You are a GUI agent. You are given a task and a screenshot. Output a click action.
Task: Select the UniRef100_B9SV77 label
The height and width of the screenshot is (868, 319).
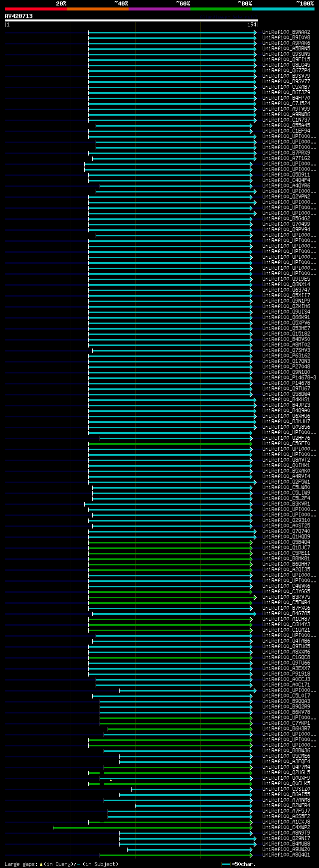point(286,81)
